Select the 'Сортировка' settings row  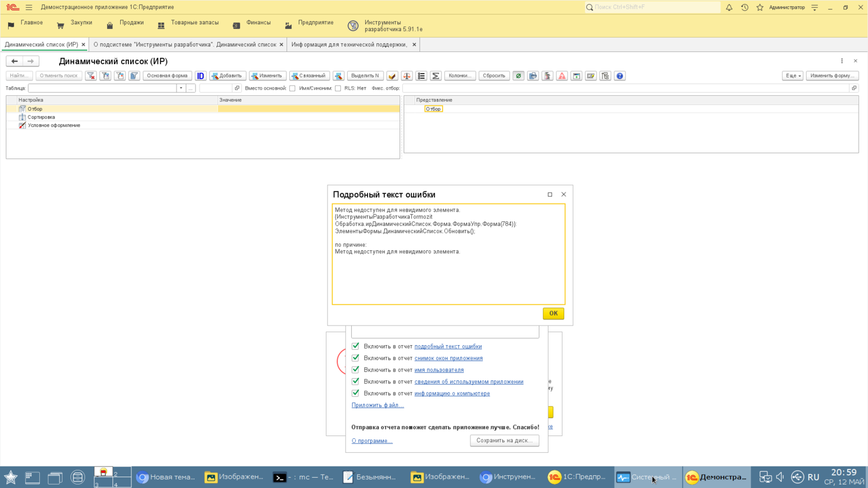tap(41, 117)
